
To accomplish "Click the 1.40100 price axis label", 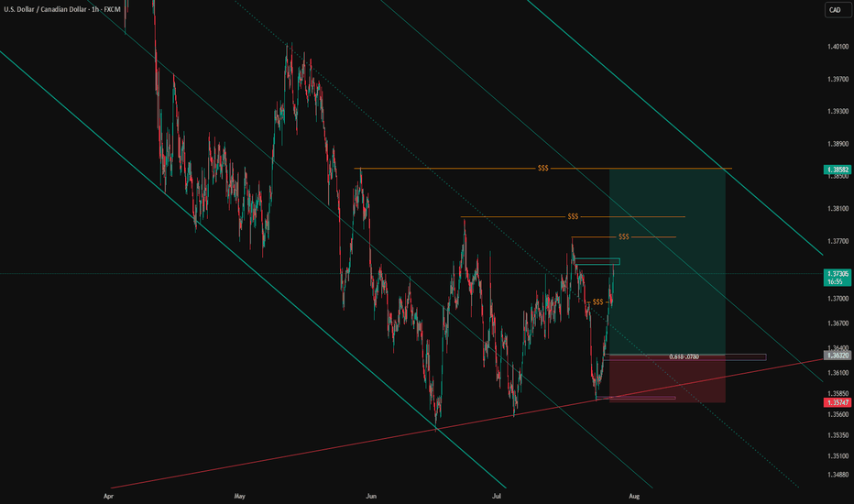I will (x=838, y=47).
